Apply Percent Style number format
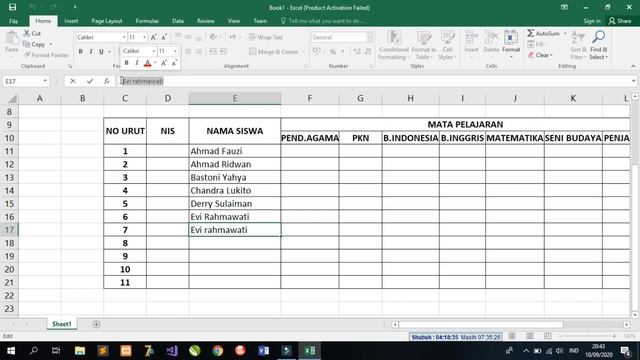 333,51
